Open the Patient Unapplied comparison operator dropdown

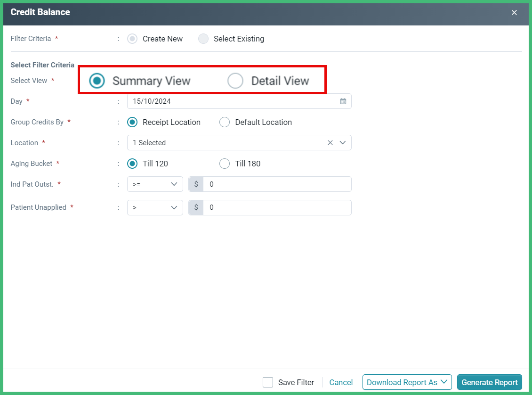(x=155, y=207)
